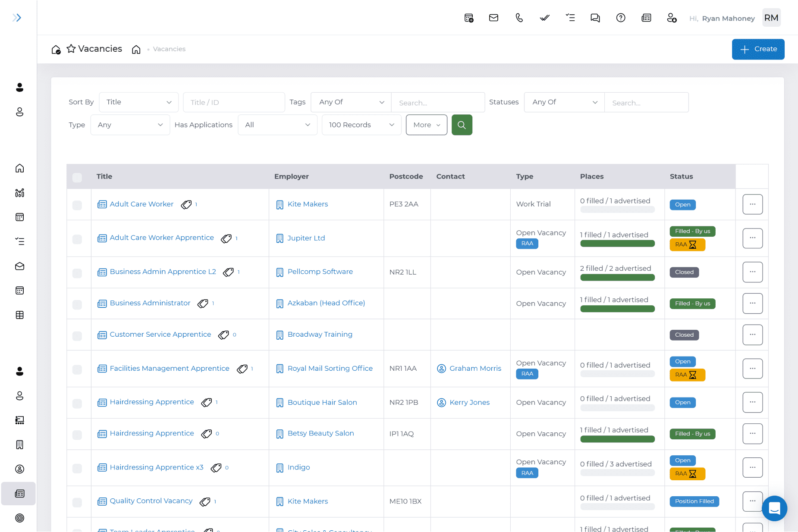Open the Sort By Title dropdown
798x532 pixels.
click(138, 102)
